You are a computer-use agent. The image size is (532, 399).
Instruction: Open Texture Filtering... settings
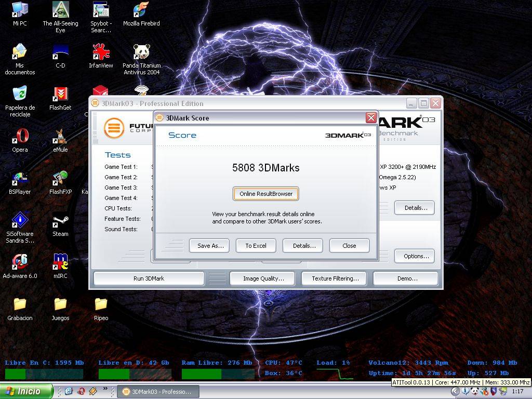[x=334, y=278]
